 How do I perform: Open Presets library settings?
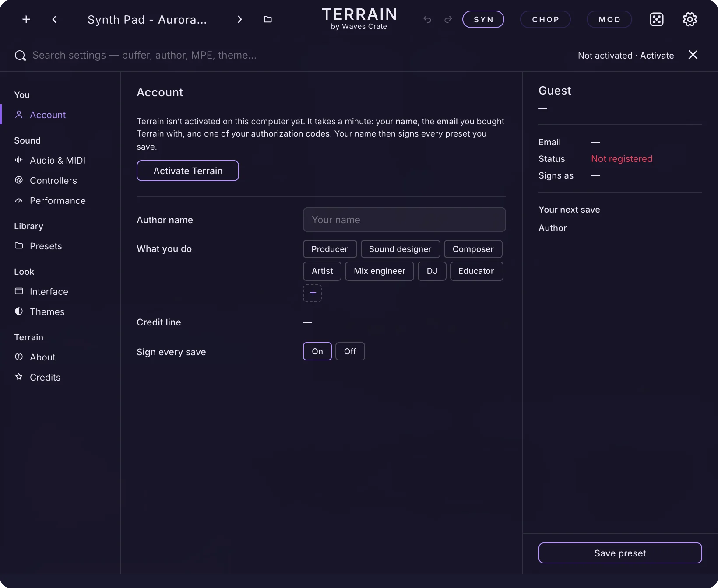click(x=60, y=246)
